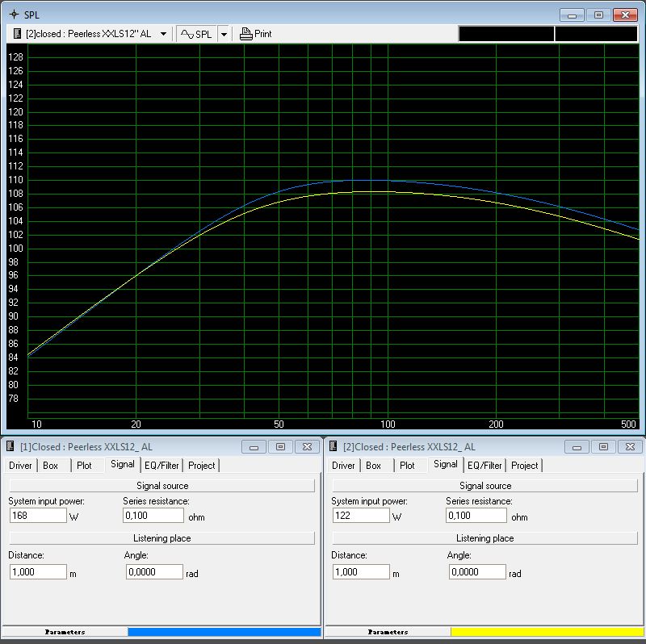Click Signal source header in project [1]

point(161,486)
